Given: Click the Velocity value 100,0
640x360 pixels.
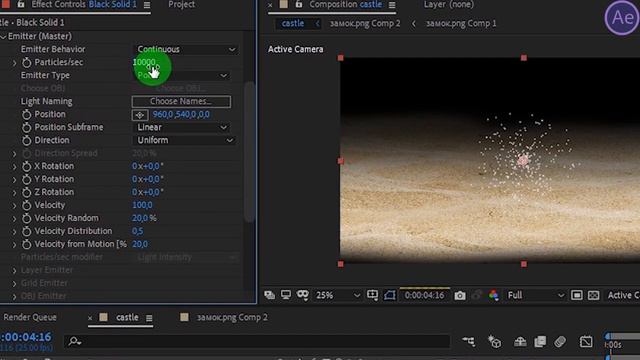Looking at the screenshot, I should point(142,205).
